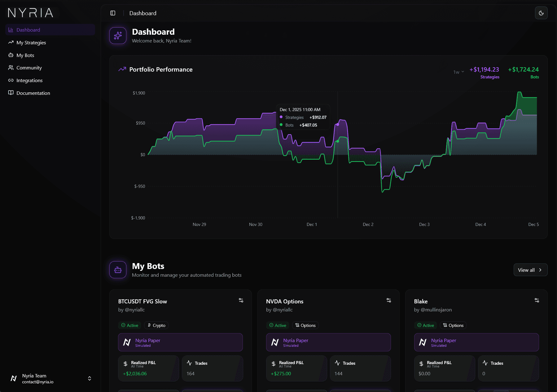Open the Community section
This screenshot has height=392, width=557.
click(x=29, y=68)
